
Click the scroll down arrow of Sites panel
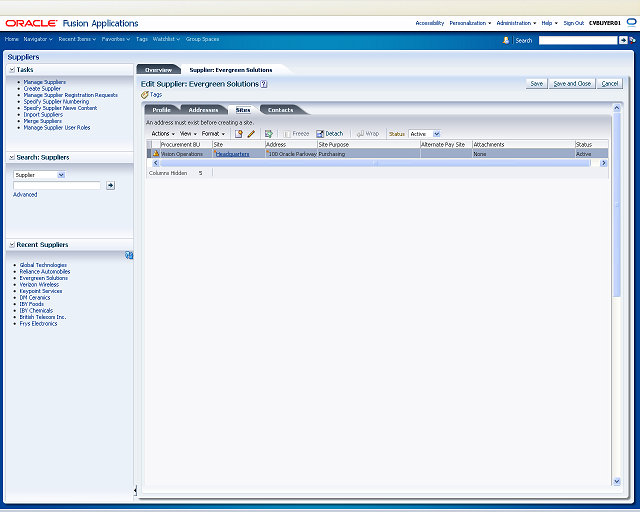(617, 481)
